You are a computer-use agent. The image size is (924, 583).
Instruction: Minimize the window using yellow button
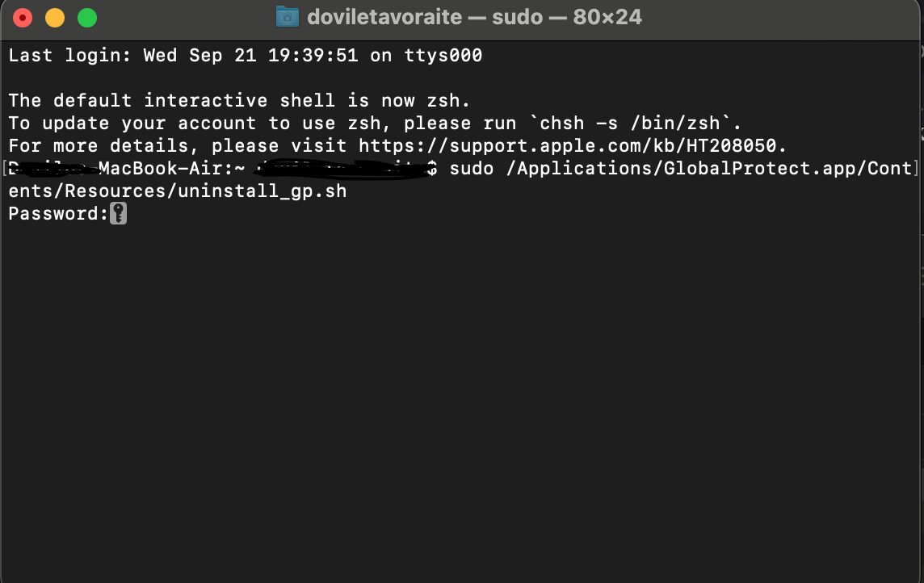55,18
